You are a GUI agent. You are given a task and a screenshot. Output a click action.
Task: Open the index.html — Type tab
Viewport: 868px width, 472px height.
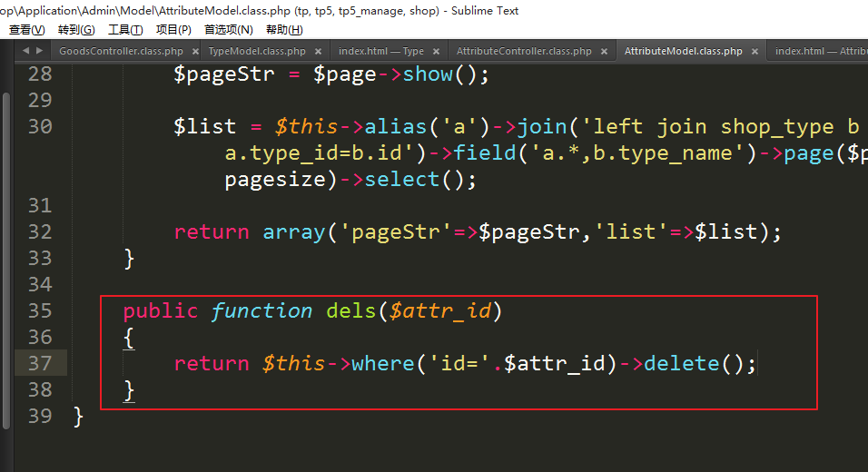point(380,52)
